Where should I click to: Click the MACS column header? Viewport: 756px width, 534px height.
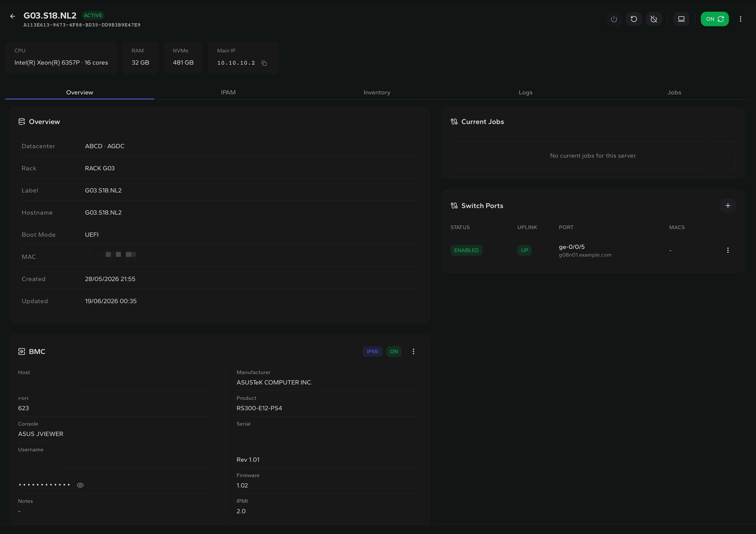click(x=677, y=227)
